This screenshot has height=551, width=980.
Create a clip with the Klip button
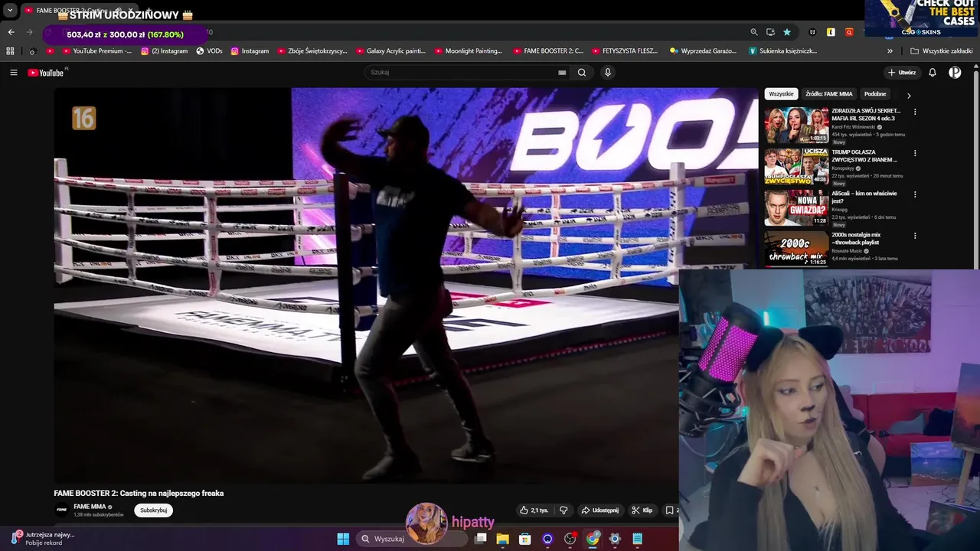[x=642, y=510]
